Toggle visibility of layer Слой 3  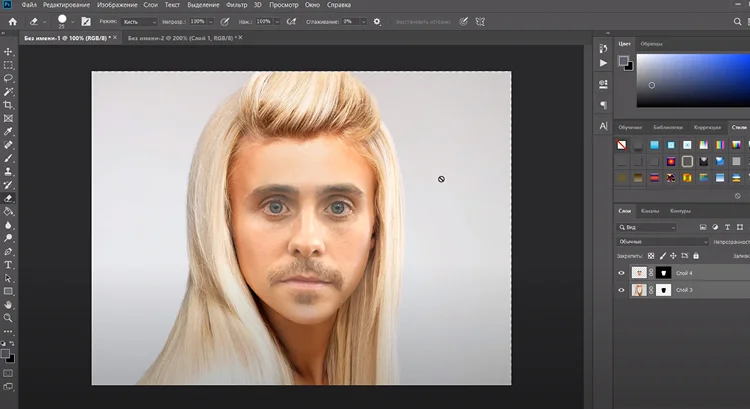tap(621, 290)
